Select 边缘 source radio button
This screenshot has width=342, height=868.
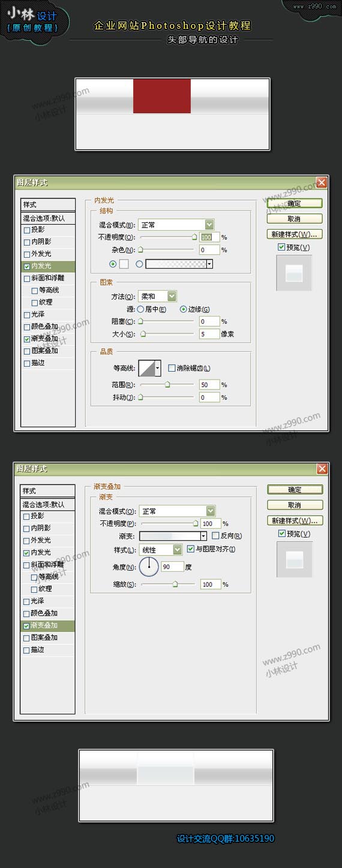tap(184, 309)
